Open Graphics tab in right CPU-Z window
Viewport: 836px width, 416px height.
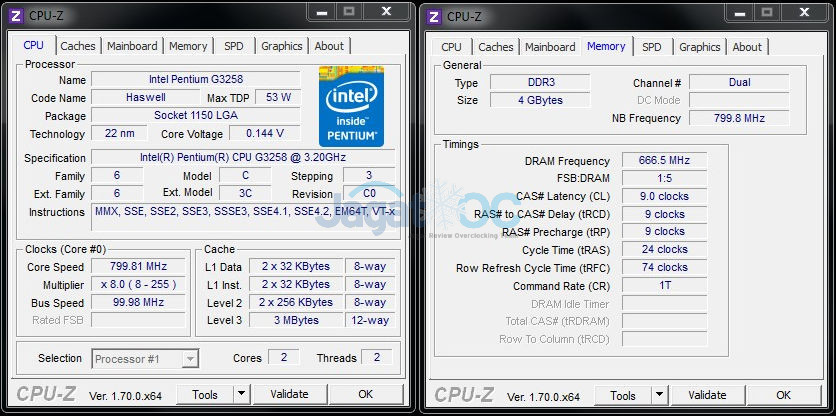point(700,47)
